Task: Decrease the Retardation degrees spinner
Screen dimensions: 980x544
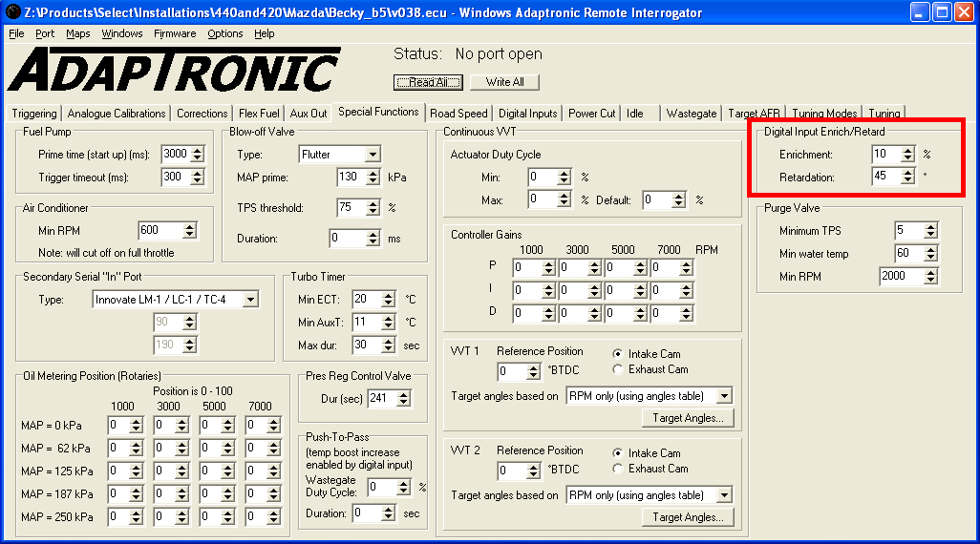Action: pyautogui.click(x=907, y=180)
